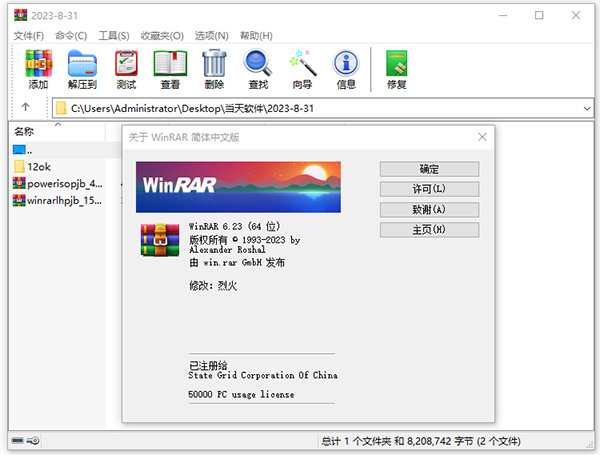Open the Tools (工具) menu

112,35
